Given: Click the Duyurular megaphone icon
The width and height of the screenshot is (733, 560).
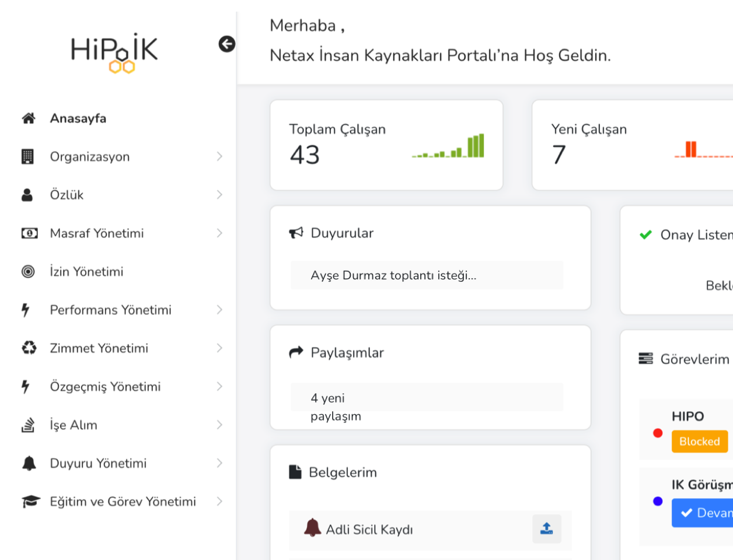Looking at the screenshot, I should click(296, 233).
